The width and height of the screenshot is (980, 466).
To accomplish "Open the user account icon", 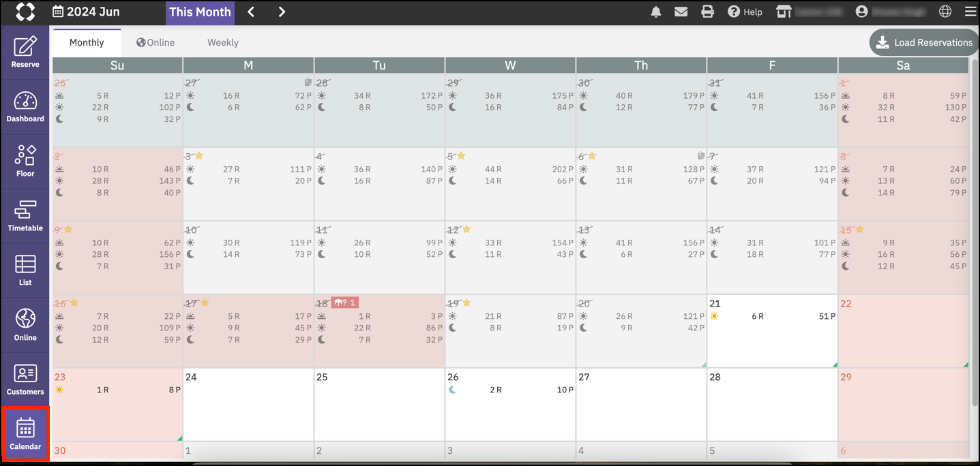I will click(x=861, y=12).
